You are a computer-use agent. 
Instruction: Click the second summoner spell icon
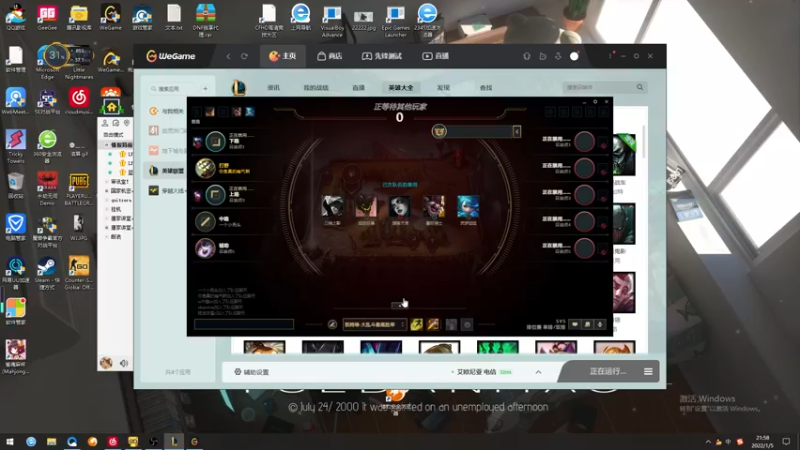click(433, 324)
